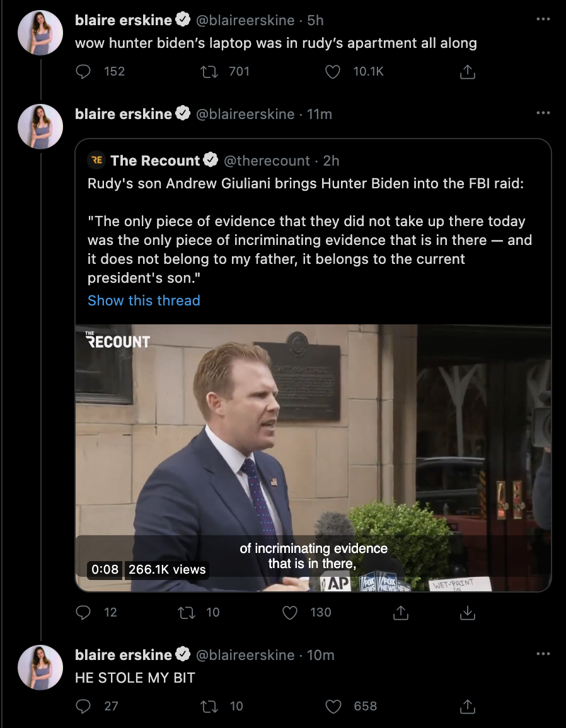Like the 'HE STOLE MY BIT' tweet
This screenshot has width=566, height=728.
tap(333, 706)
